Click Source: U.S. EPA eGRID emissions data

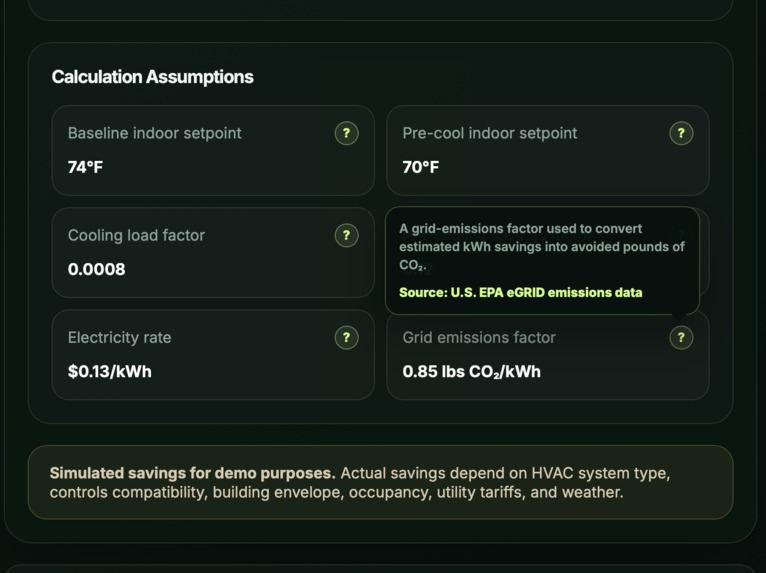coord(520,293)
